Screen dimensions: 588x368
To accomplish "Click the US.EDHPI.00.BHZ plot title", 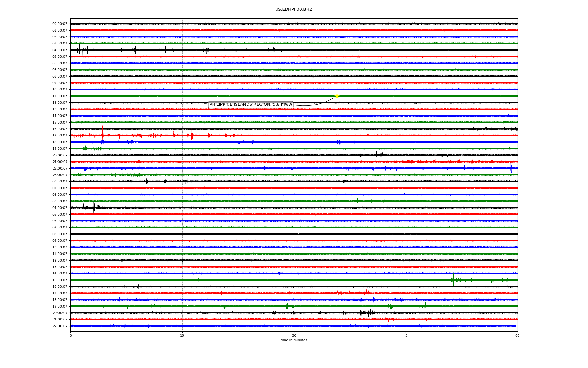I will (293, 10).
